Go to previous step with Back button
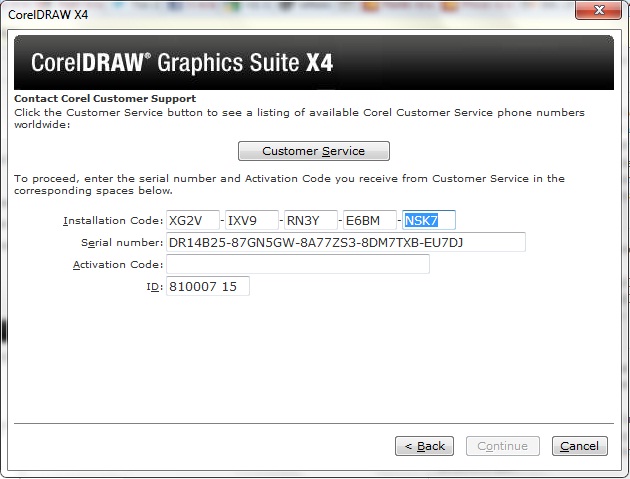Image resolution: width=630 pixels, height=479 pixels. (x=424, y=446)
